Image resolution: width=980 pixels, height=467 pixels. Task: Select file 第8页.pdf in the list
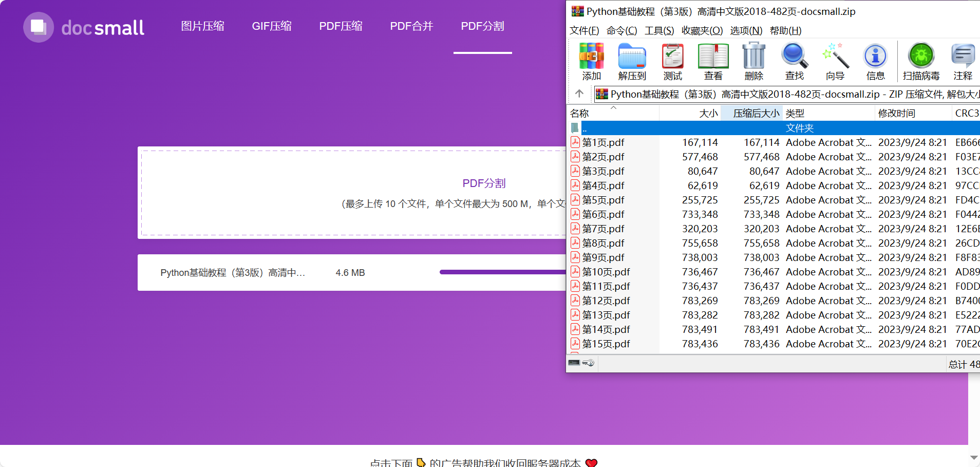[x=603, y=243]
